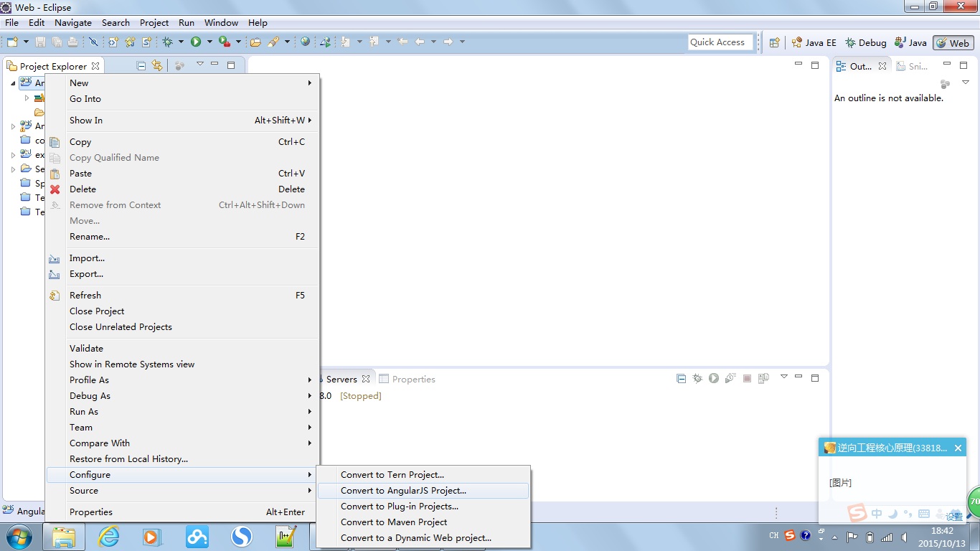Click Publish to the server icon
Viewport: 980px width, 551px height.
(x=763, y=378)
